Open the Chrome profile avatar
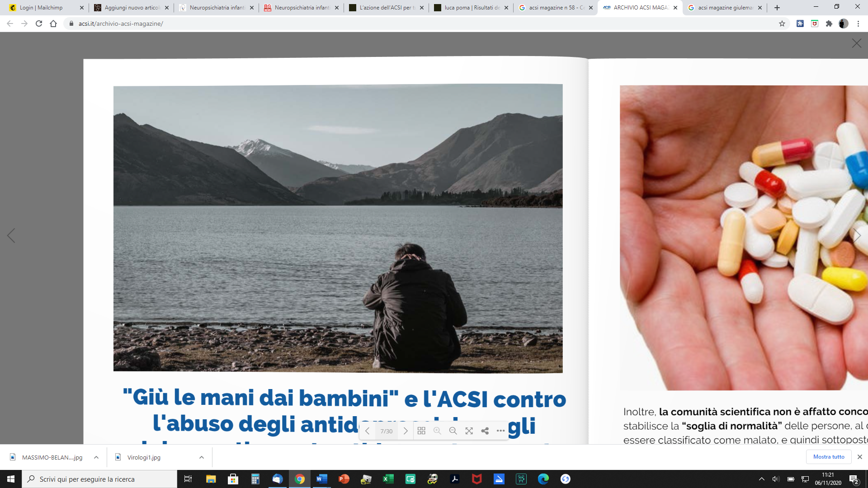The width and height of the screenshot is (868, 488). click(x=844, y=23)
